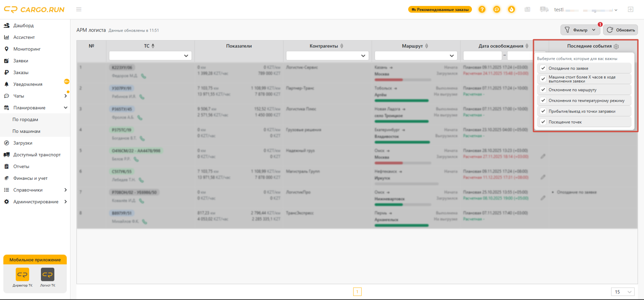Open the ТС column filter dropdown
This screenshot has height=300, width=644.
point(150,56)
